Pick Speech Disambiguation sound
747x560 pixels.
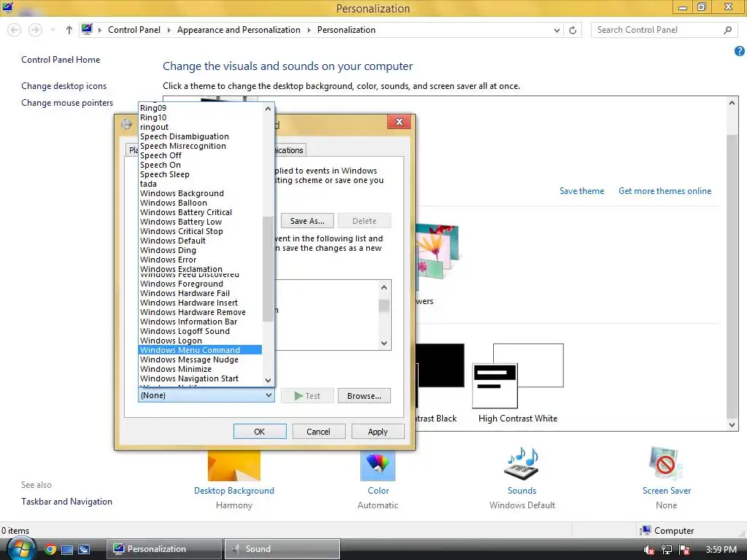click(200, 136)
